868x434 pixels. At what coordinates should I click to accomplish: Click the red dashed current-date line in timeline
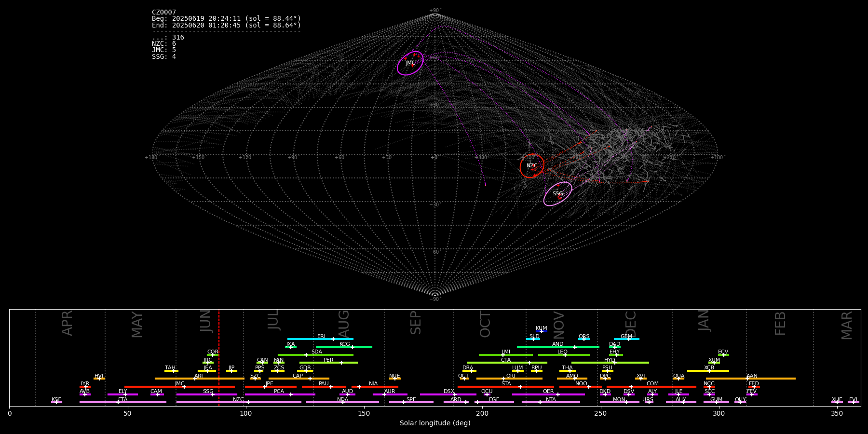[219, 357]
